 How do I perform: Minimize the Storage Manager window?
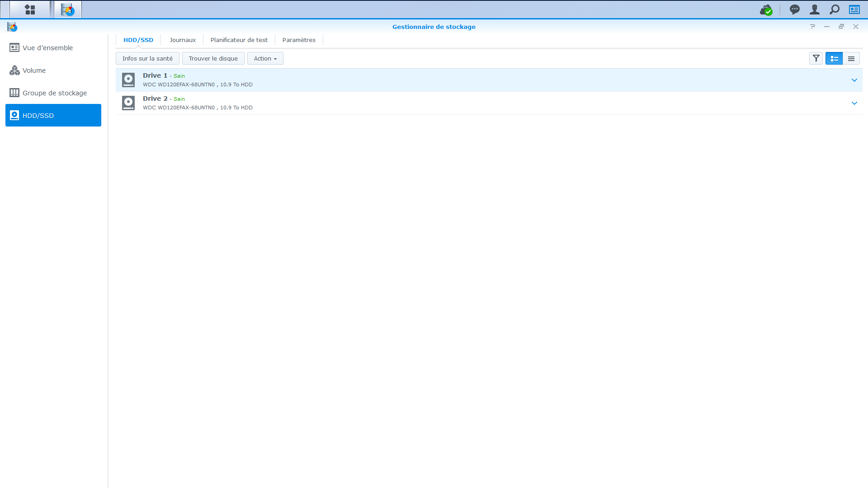pos(827,27)
